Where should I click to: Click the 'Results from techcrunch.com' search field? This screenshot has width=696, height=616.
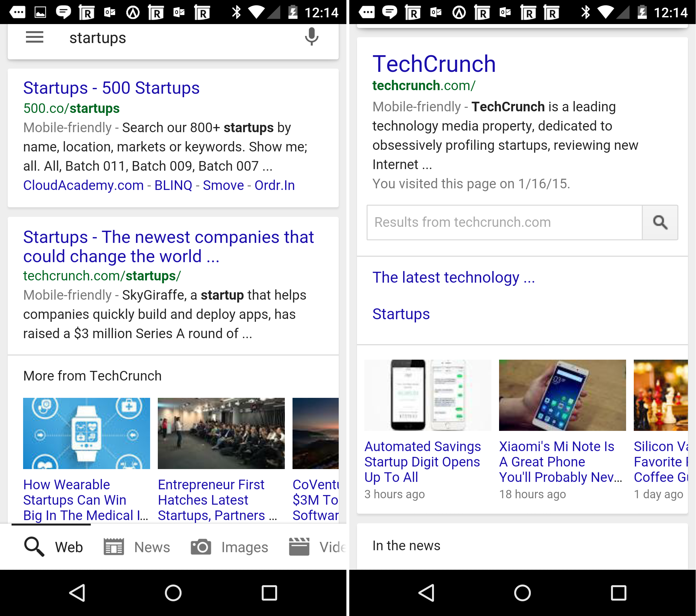[x=504, y=222]
